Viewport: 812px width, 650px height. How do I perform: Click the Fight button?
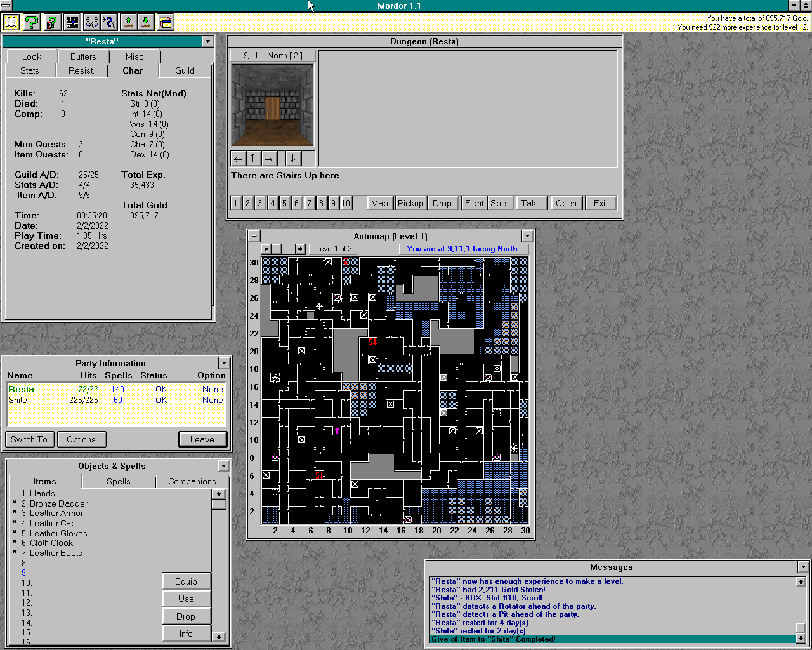[x=475, y=203]
